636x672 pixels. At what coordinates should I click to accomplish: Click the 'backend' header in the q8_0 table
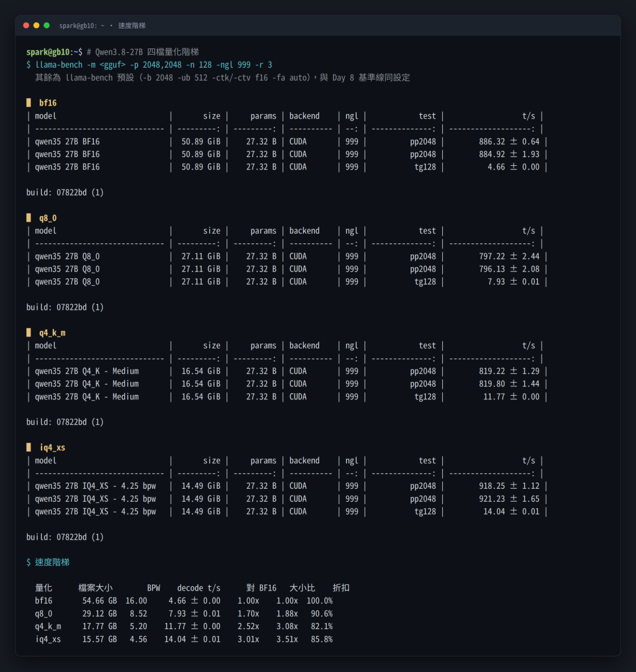click(x=304, y=231)
